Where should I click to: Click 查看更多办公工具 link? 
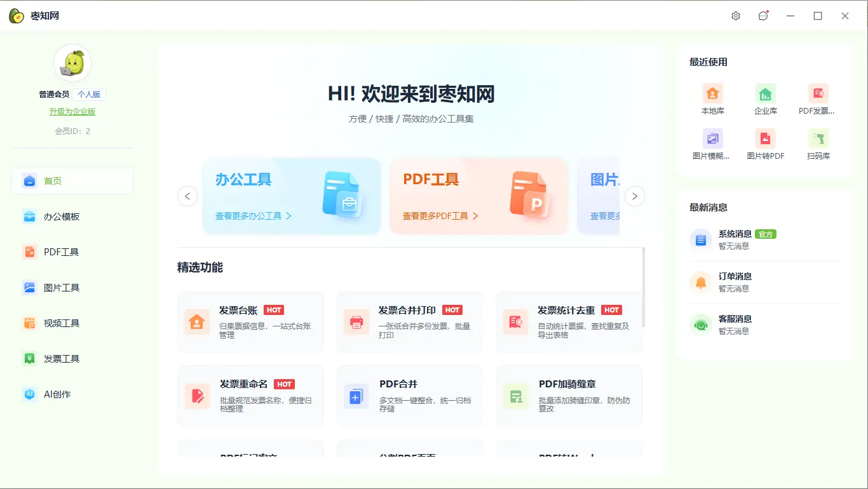pos(254,216)
